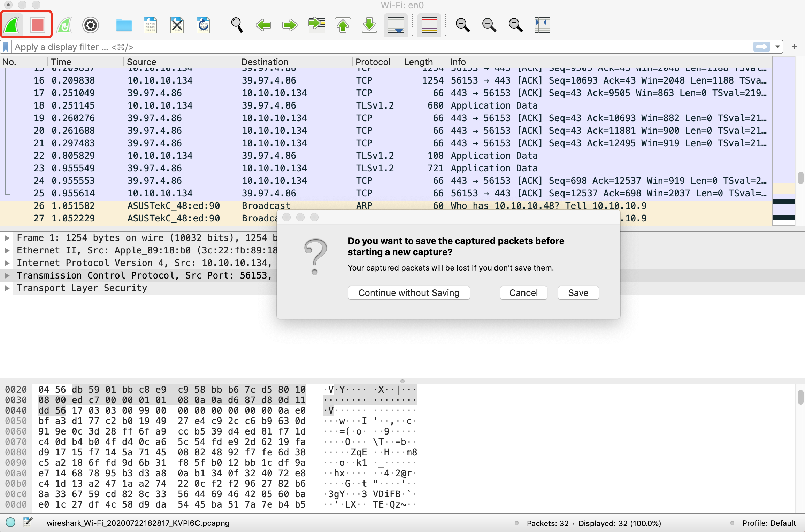Click the find packet magnifier icon
805x532 pixels.
pyautogui.click(x=237, y=25)
